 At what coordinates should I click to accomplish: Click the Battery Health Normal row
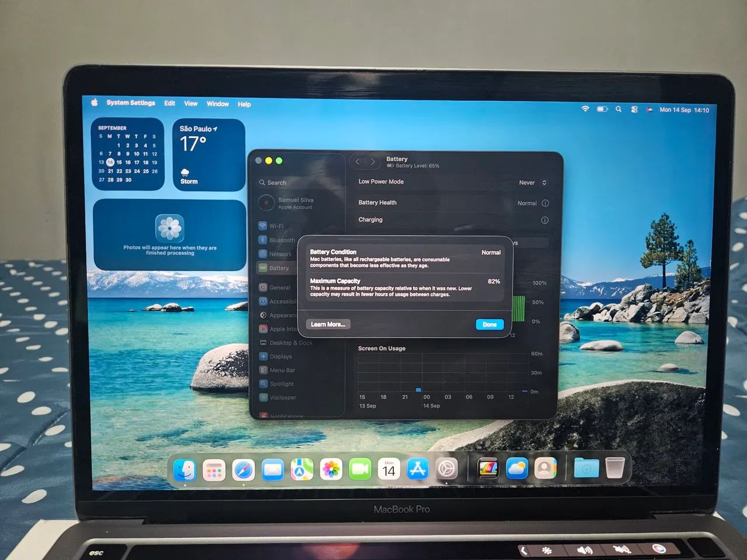[453, 203]
